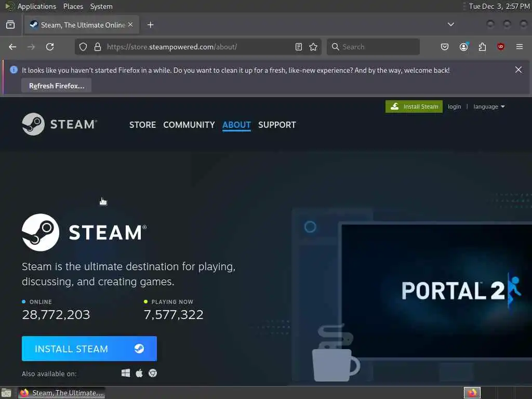Click the Apple macOS platform icon

click(x=139, y=373)
